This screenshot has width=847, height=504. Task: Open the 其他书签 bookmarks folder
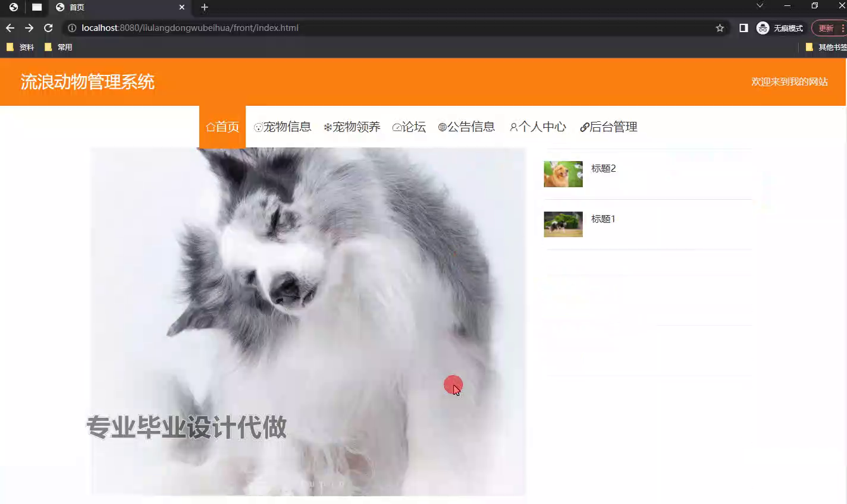tap(826, 47)
